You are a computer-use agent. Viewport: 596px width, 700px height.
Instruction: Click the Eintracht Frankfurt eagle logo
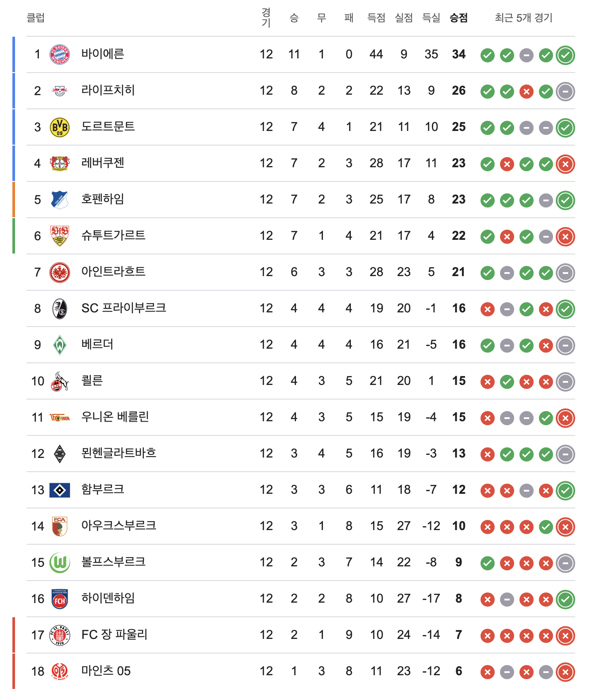[x=60, y=273]
